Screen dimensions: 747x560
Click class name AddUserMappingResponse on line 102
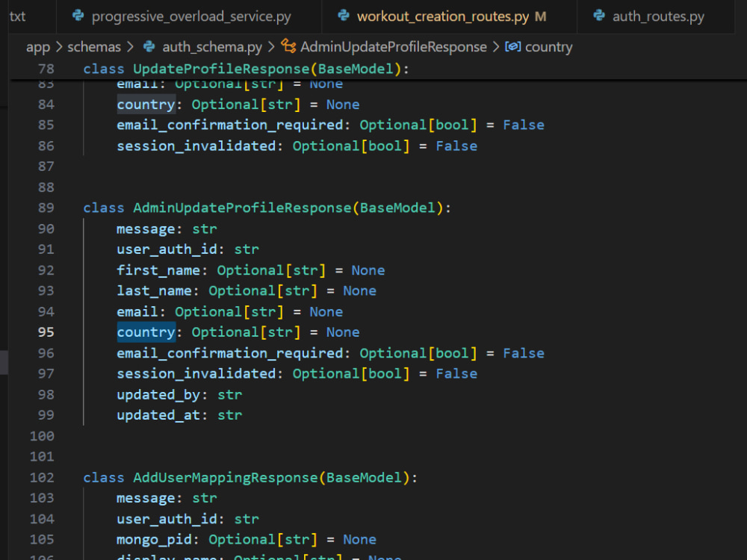pyautogui.click(x=226, y=478)
